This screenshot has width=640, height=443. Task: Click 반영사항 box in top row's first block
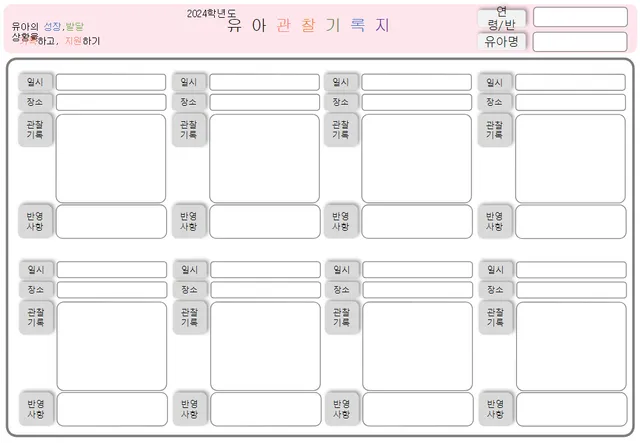[111, 222]
